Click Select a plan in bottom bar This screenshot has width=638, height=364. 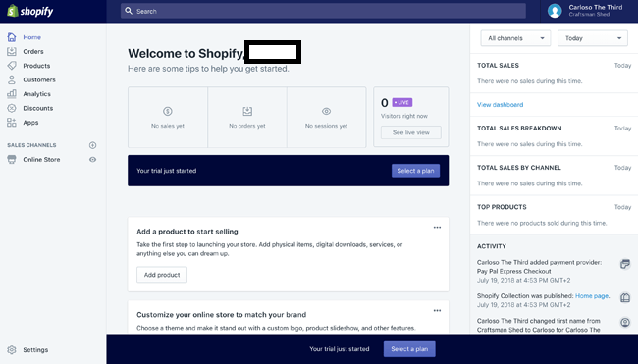409,349
